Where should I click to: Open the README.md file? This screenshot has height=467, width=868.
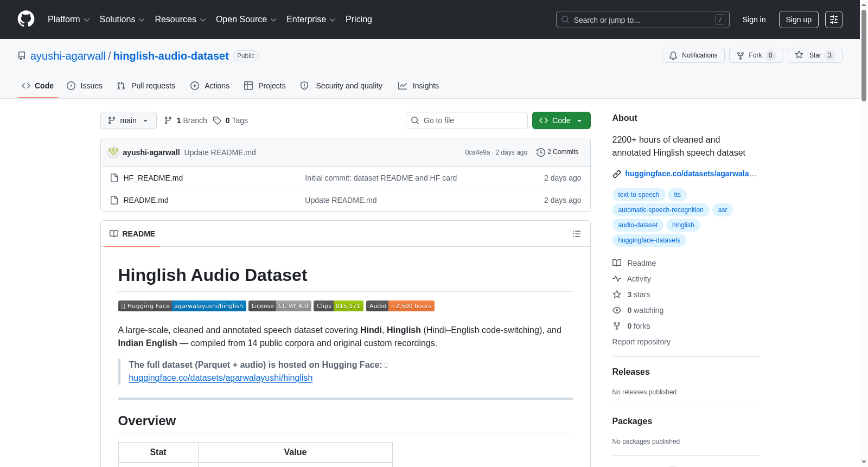[146, 200]
